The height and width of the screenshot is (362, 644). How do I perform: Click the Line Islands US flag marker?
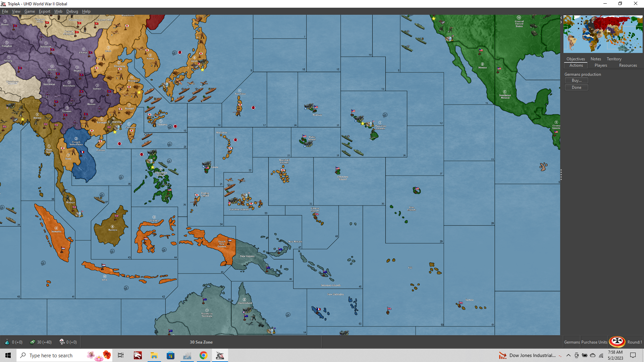point(417,190)
